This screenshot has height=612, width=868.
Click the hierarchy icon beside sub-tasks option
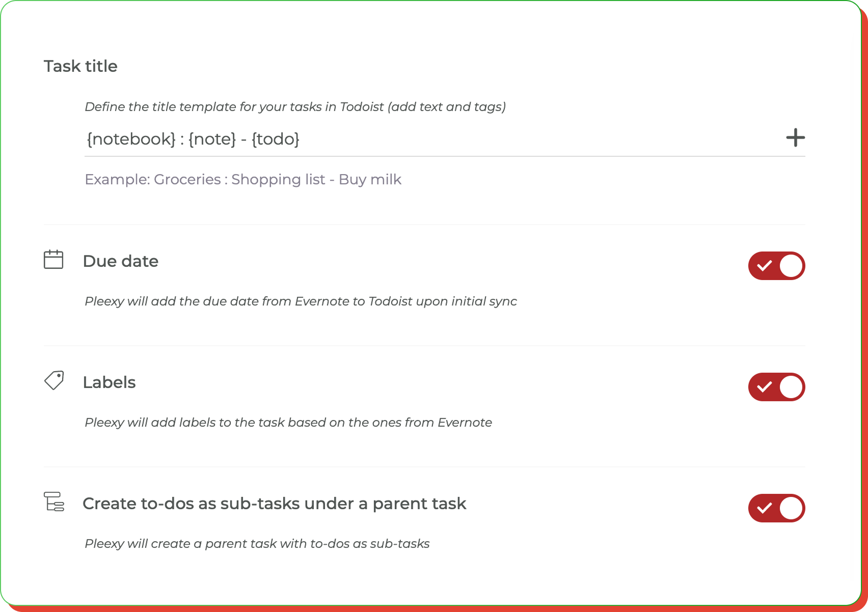click(53, 503)
